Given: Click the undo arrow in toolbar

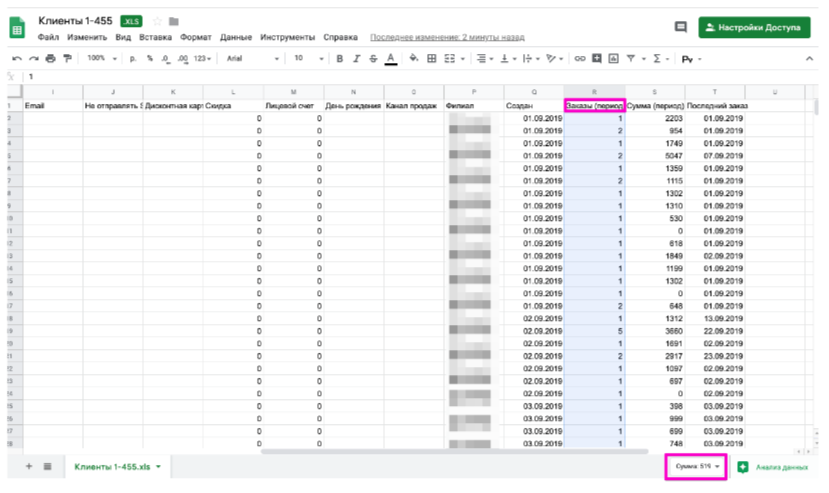Looking at the screenshot, I should coord(17,59).
